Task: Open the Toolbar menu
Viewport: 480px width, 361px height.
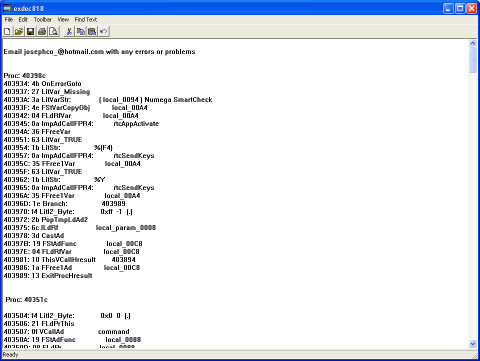Action: (x=43, y=20)
